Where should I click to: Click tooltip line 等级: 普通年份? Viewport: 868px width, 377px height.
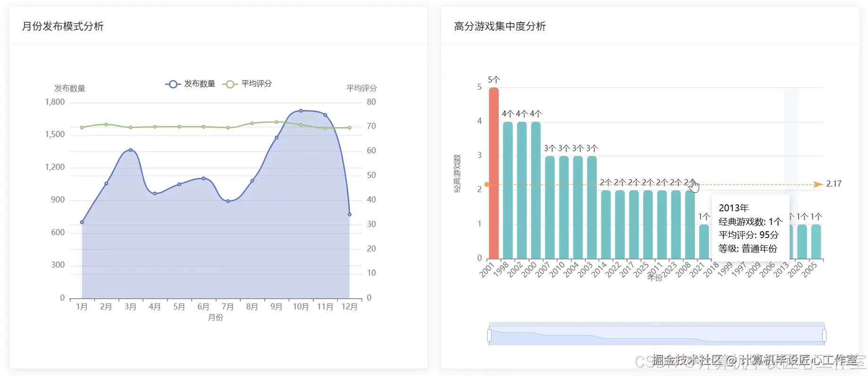[748, 249]
